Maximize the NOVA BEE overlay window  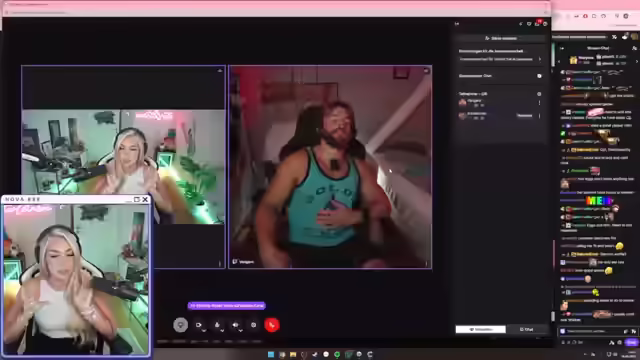pos(137,200)
